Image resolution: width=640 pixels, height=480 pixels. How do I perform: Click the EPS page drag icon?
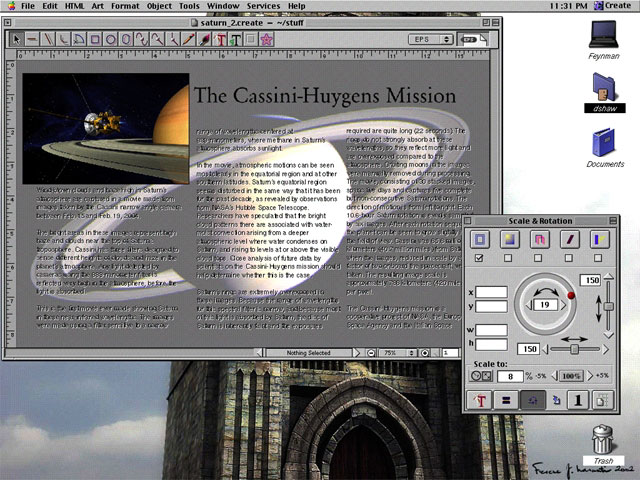pyautogui.click(x=473, y=40)
